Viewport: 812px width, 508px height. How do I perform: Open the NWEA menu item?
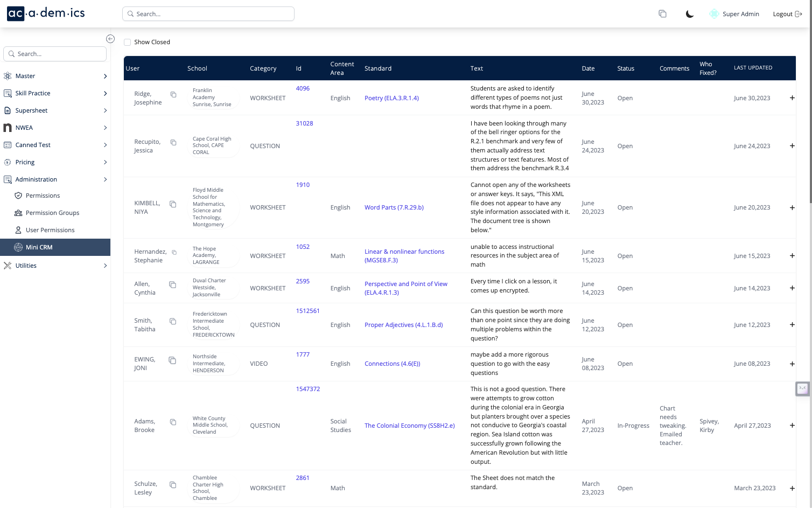(55, 128)
